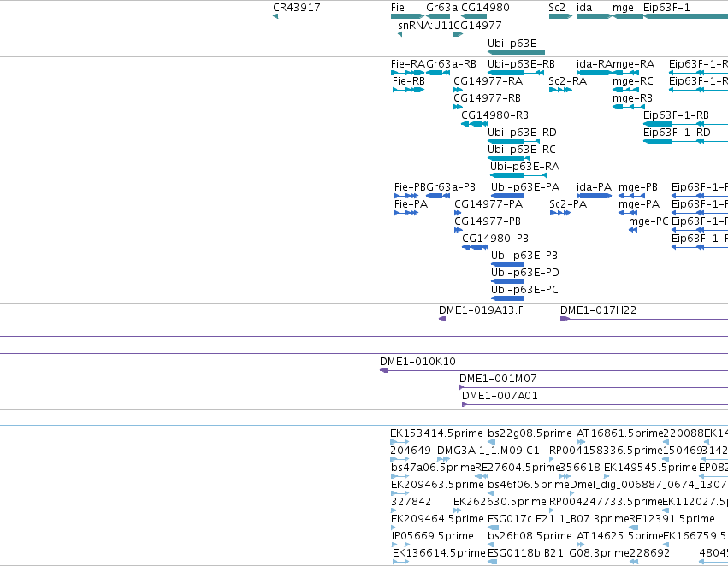Click transcript CG14977-RA
The height and width of the screenshot is (566, 728).
[x=488, y=80]
